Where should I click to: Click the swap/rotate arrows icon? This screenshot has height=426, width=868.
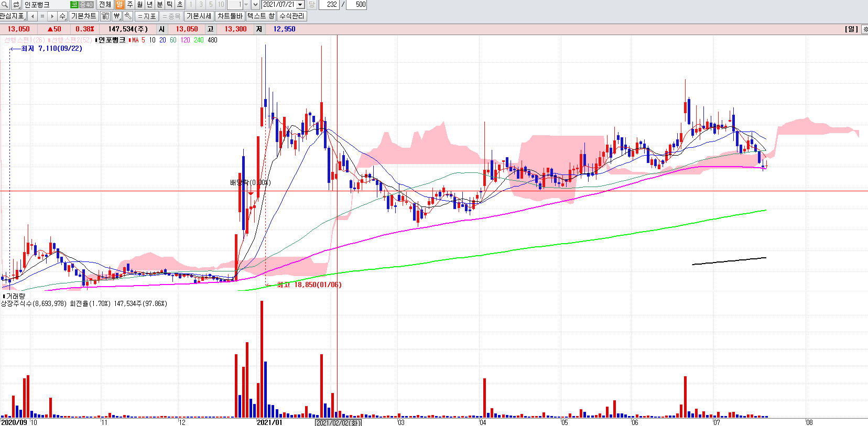point(16,4)
